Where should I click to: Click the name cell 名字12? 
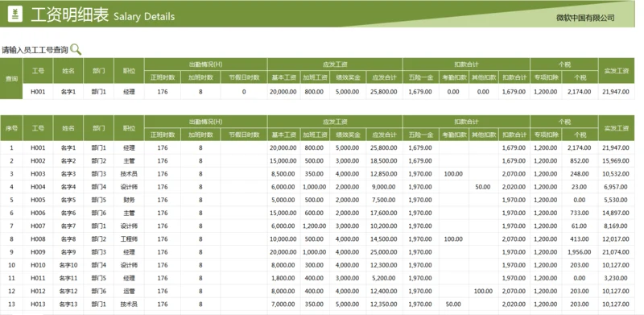coord(68,291)
